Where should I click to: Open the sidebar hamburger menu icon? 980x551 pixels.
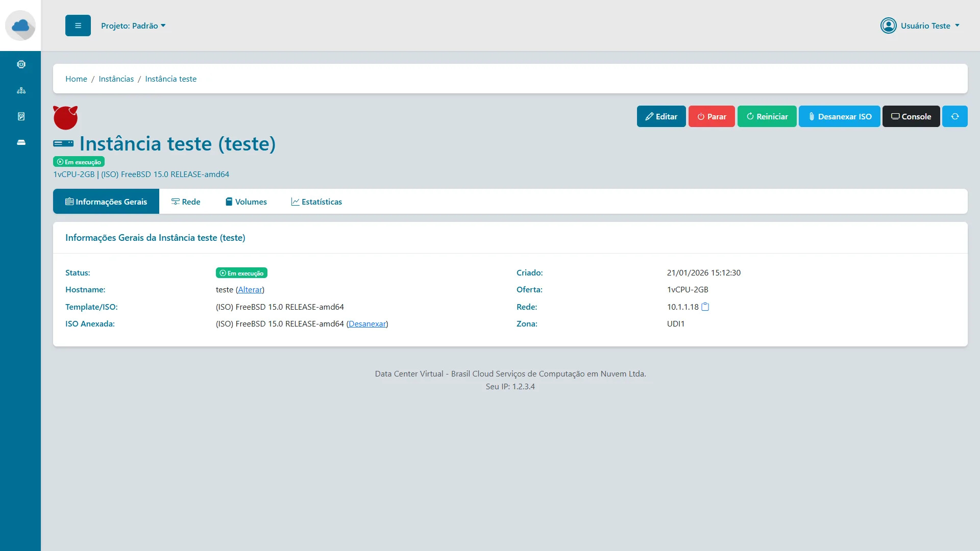point(78,25)
